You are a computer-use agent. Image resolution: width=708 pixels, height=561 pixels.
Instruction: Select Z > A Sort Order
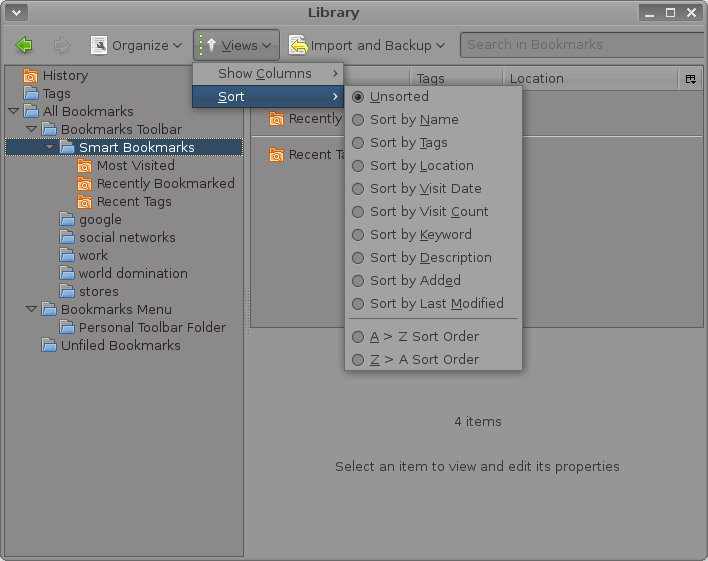click(433, 360)
